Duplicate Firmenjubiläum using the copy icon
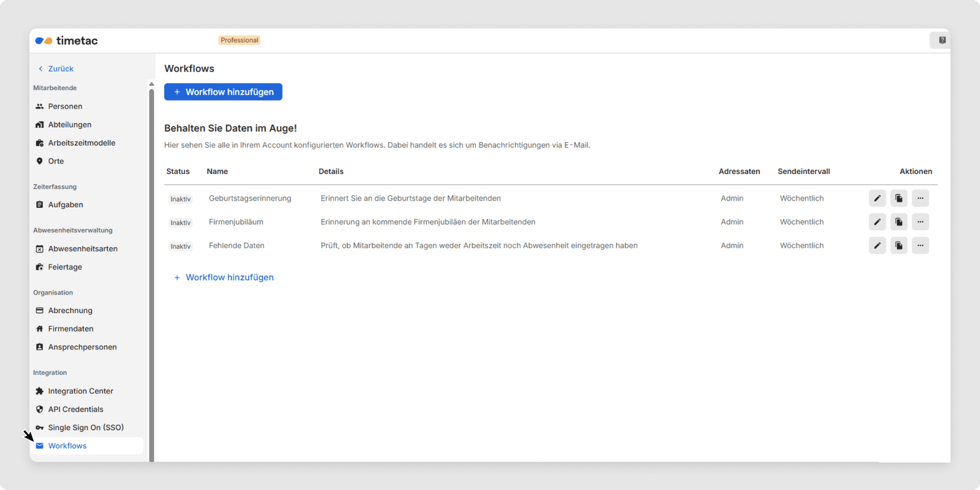Viewport: 980px width, 490px height. [x=899, y=222]
